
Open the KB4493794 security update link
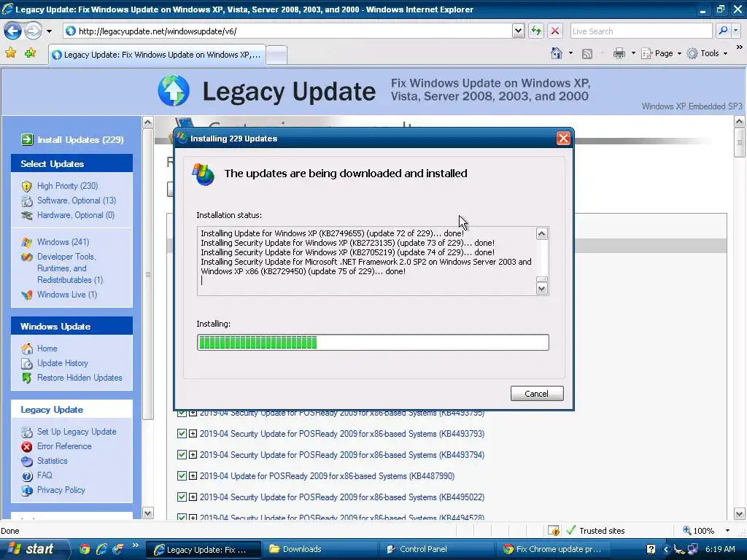point(342,455)
